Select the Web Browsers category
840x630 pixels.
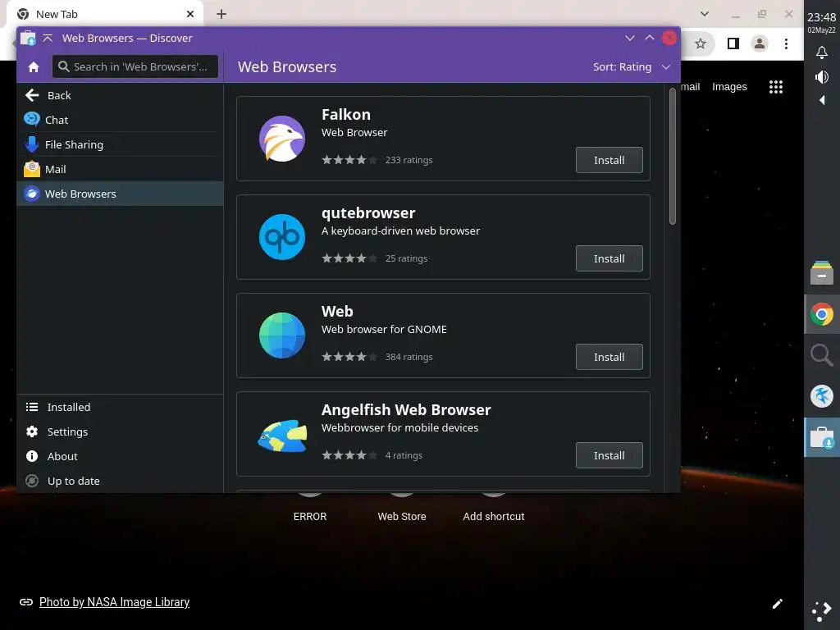[x=120, y=194]
